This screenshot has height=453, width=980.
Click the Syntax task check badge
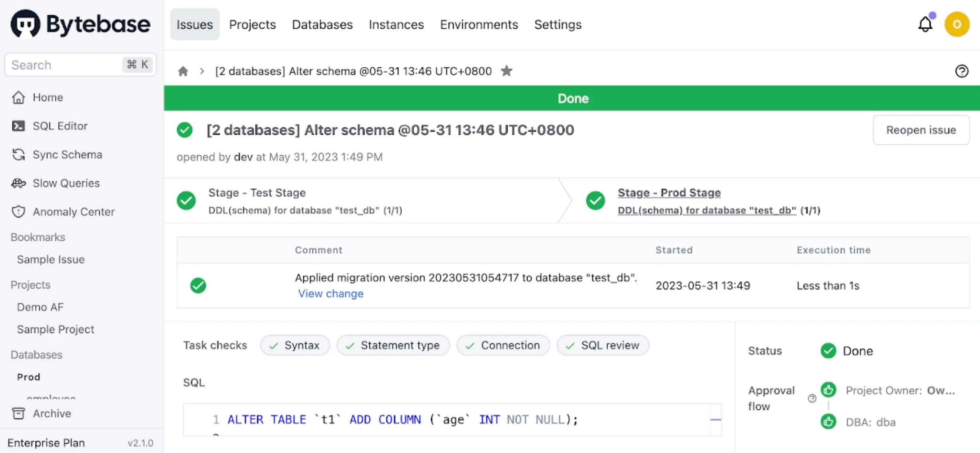[x=295, y=345]
